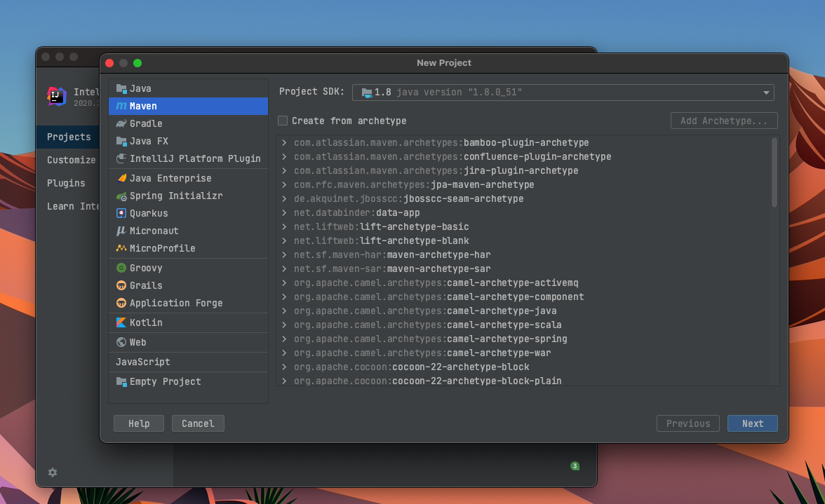The image size is (825, 504).
Task: Select the Maven label in project list
Action: 143,106
